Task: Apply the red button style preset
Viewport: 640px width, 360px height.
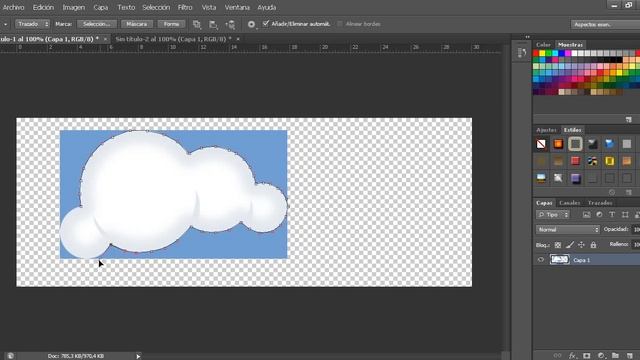Action: 576,161
